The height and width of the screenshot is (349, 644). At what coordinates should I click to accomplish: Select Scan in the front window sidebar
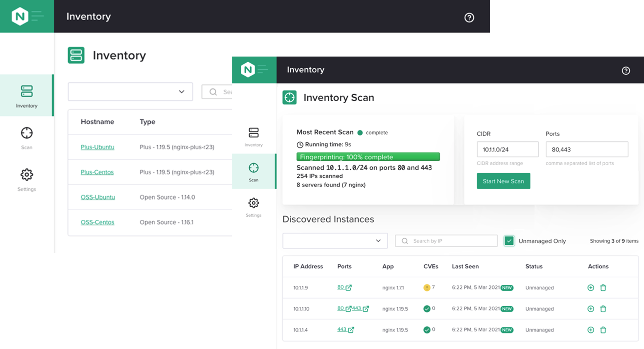coord(254,171)
